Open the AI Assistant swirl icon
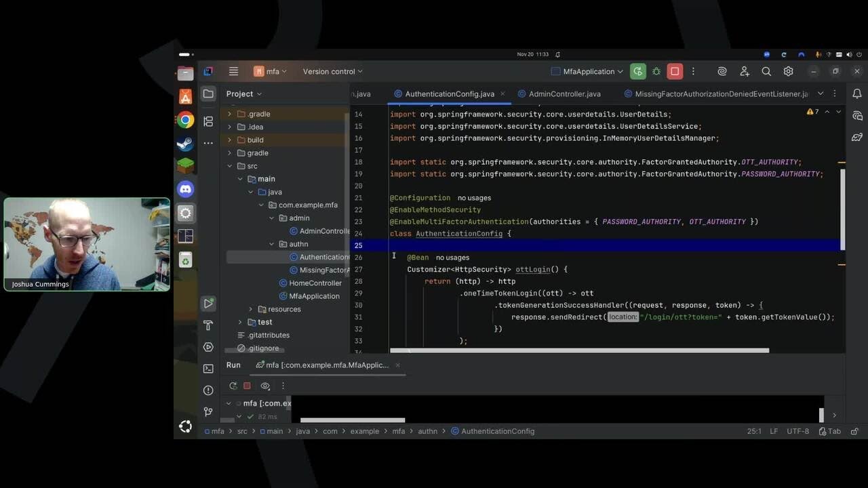This screenshot has width=868, height=488. click(x=722, y=71)
